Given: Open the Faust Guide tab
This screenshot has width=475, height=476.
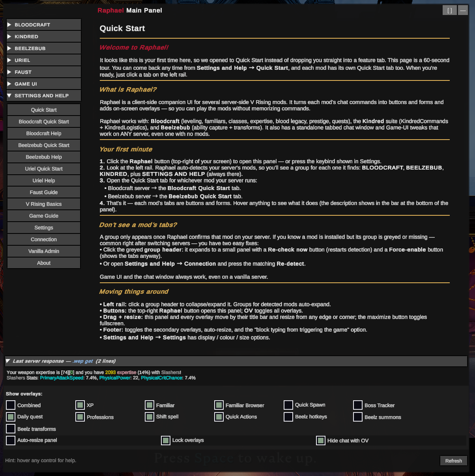Looking at the screenshot, I should (44, 192).
